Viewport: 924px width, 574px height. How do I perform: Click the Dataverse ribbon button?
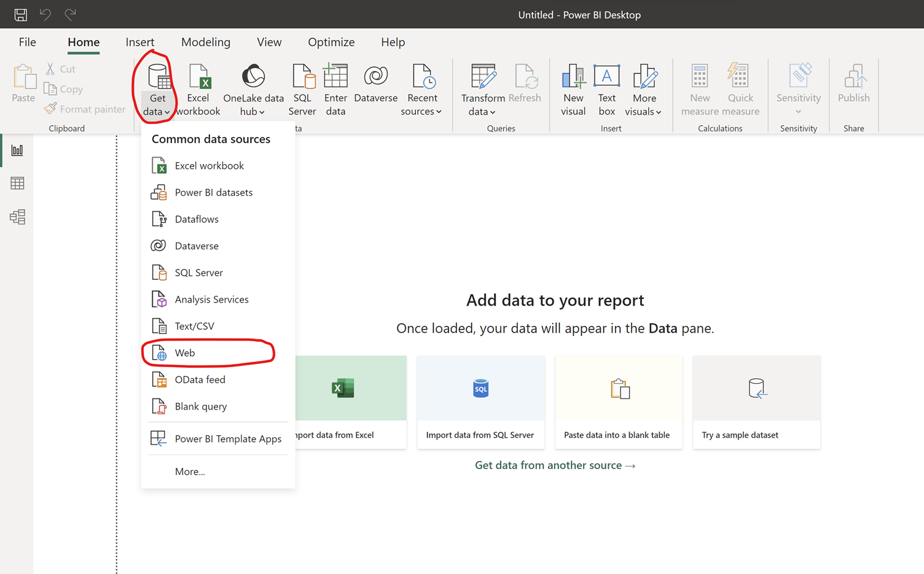tap(376, 83)
